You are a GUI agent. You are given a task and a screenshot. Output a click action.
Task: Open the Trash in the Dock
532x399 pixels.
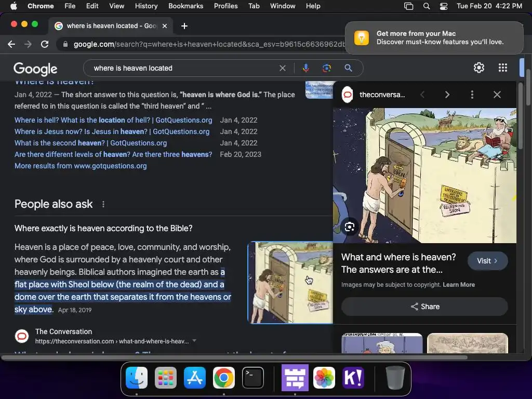[395, 378]
